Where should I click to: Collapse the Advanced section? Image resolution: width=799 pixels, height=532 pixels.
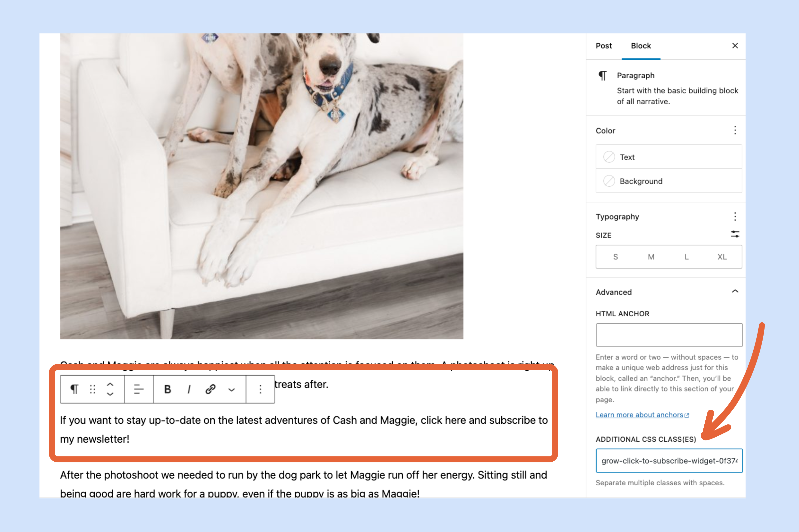tap(735, 291)
